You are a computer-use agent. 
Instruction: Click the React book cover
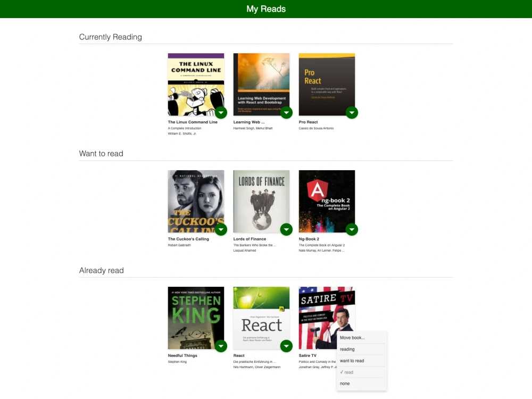tap(261, 318)
